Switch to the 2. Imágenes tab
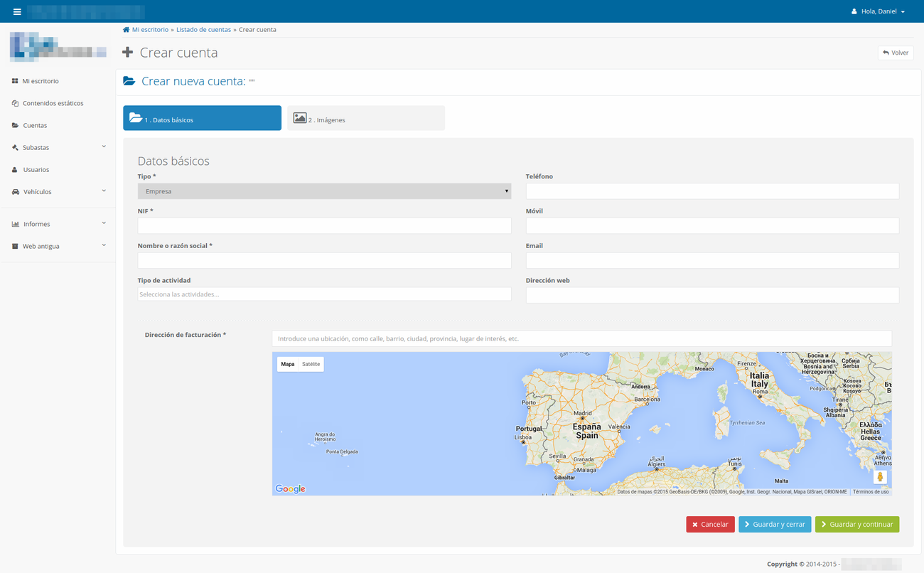The image size is (924, 573). point(366,118)
